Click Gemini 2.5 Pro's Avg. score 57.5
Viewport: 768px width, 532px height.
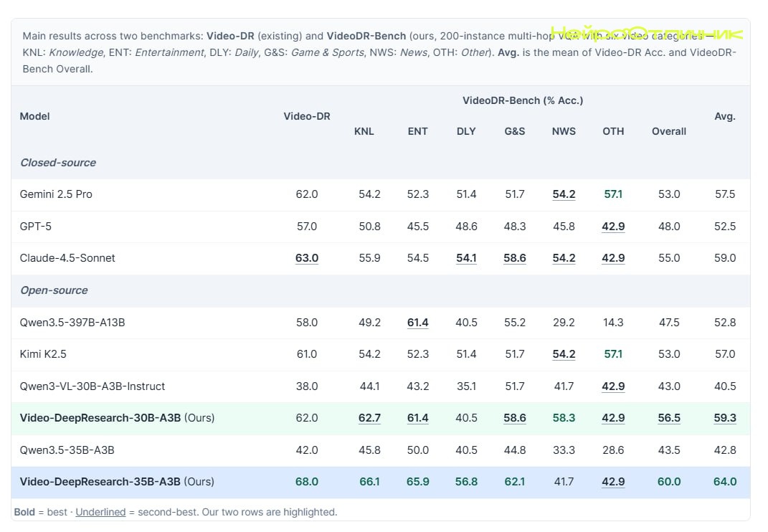point(725,194)
